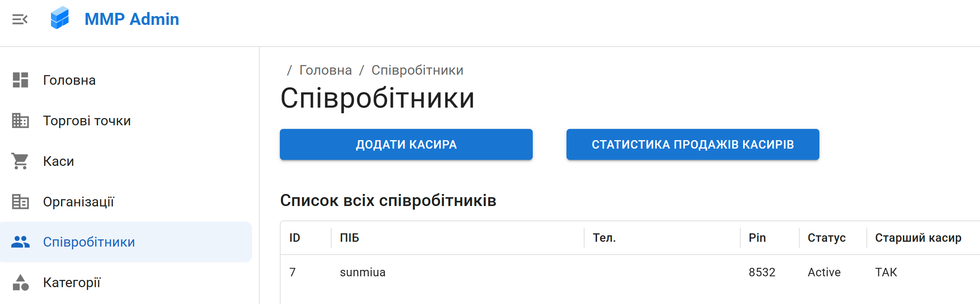Follow the Головна breadcrumb link
This screenshot has width=980, height=304.
click(326, 70)
